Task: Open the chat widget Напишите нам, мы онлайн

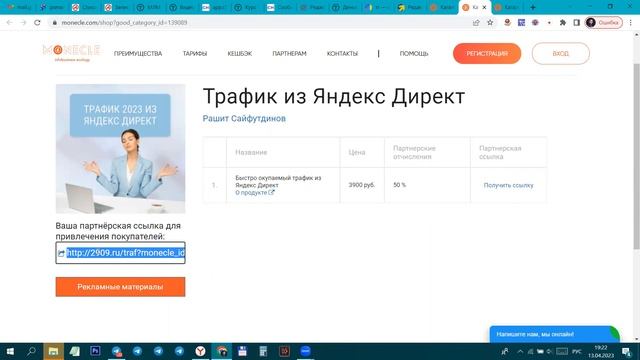Action: [554, 334]
